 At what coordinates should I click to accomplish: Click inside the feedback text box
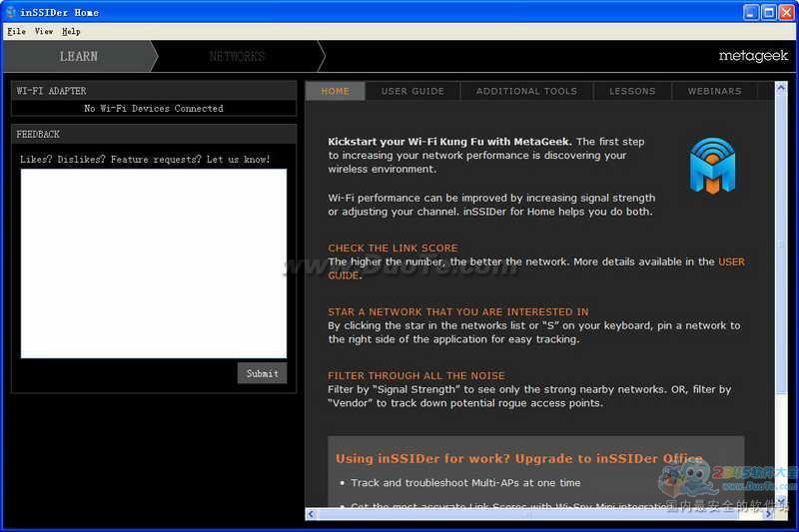pos(154,264)
